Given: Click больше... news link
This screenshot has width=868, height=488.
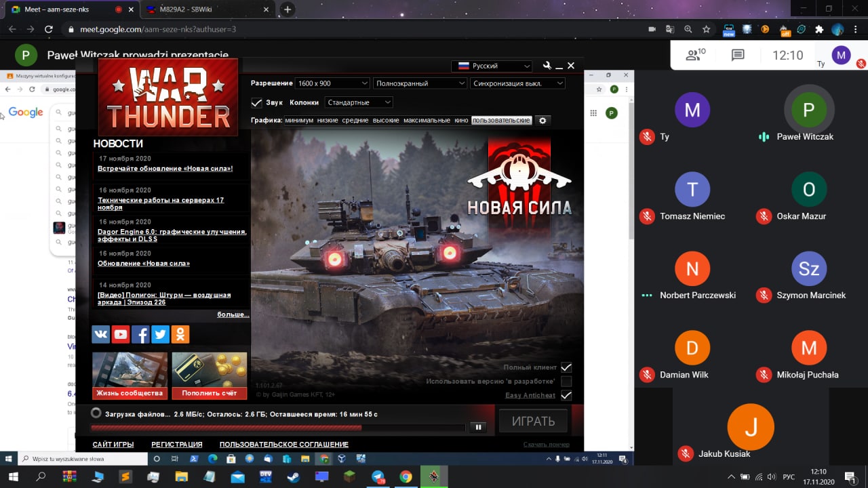Looking at the screenshot, I should click(x=233, y=314).
